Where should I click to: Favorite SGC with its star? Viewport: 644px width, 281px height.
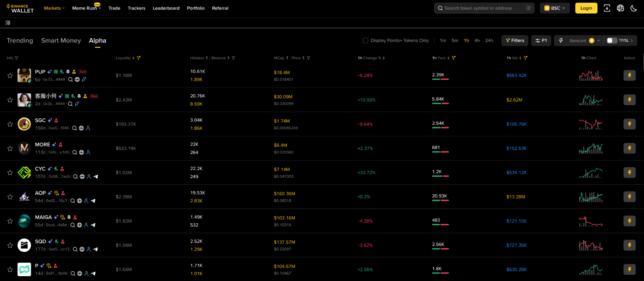10,124
